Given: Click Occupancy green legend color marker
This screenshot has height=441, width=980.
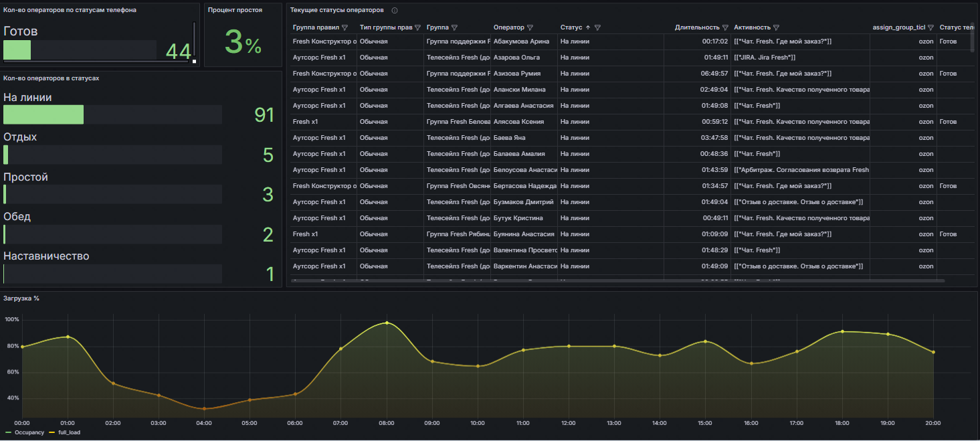Looking at the screenshot, I should pyautogui.click(x=8, y=432).
